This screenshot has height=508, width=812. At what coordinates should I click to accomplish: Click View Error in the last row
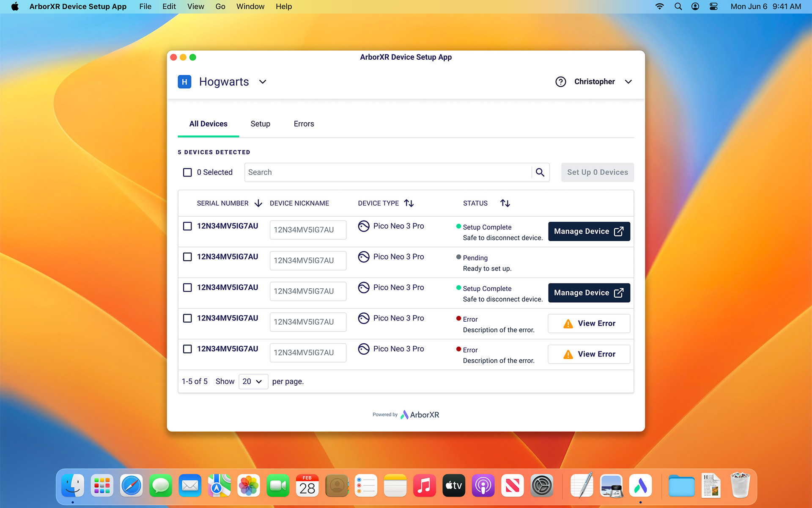click(x=589, y=354)
